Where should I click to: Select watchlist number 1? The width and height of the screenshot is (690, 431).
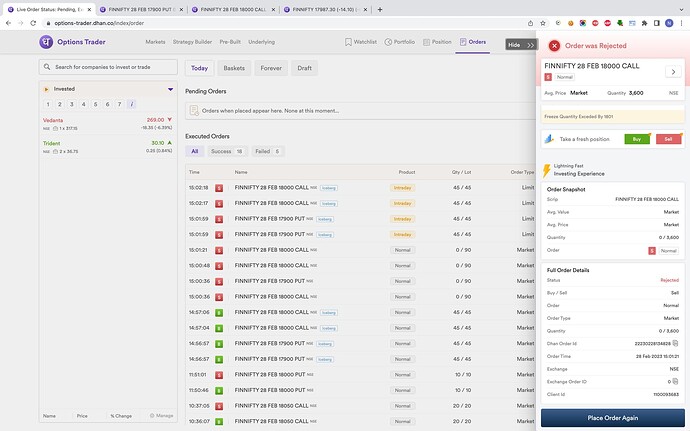point(48,104)
